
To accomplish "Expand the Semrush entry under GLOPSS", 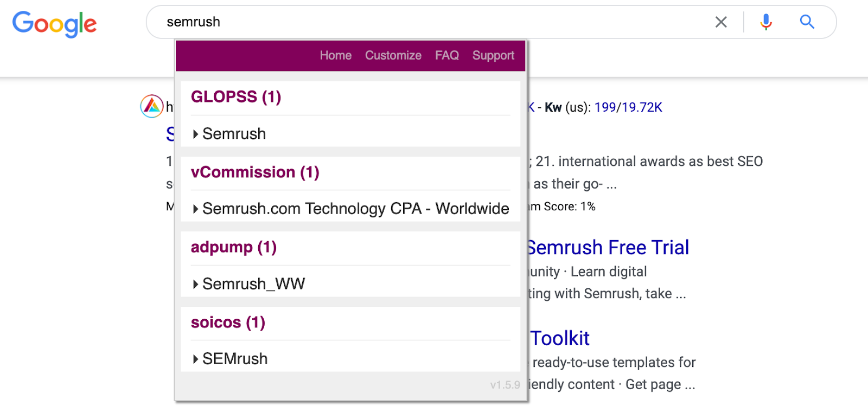I will pyautogui.click(x=229, y=134).
